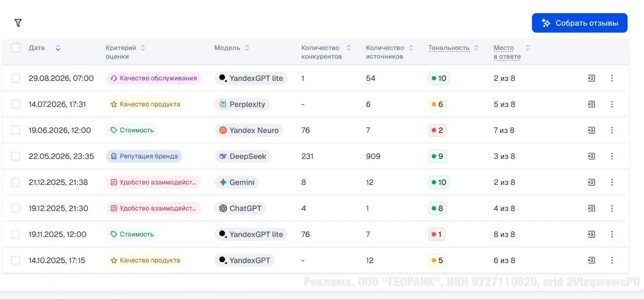Click the orange sentiment badge showing 5
Image resolution: width=644 pixels, height=299 pixels.
[437, 260]
